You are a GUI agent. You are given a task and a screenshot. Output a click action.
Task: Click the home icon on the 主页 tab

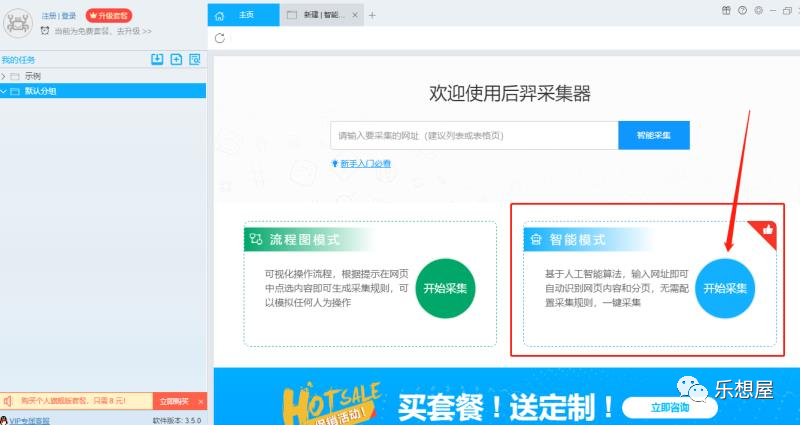coord(219,15)
